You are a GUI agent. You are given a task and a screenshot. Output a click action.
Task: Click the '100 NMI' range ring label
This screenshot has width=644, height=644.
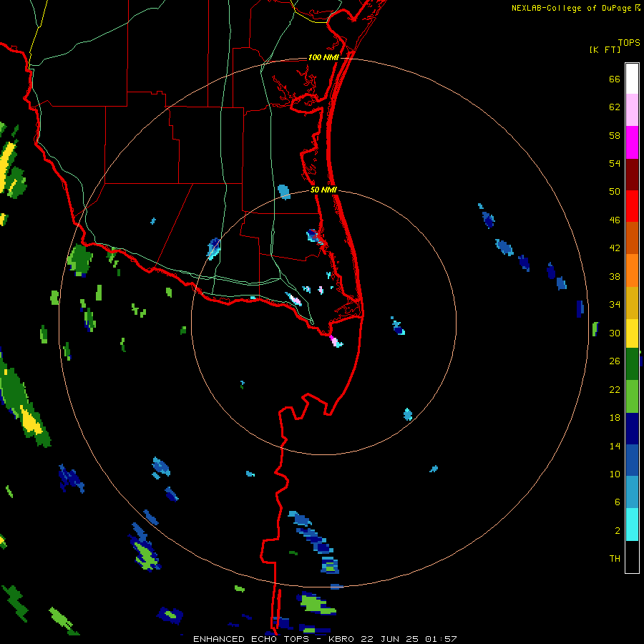(323, 57)
